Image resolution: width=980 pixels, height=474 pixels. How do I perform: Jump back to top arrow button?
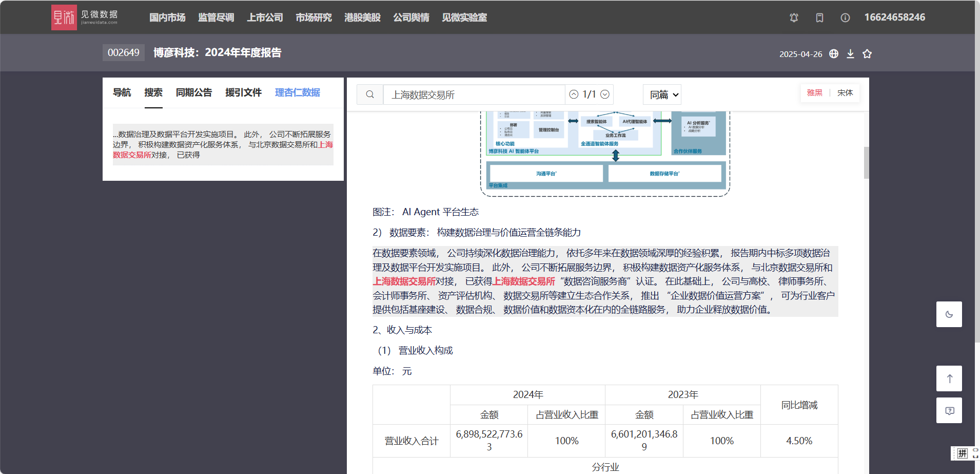click(949, 378)
